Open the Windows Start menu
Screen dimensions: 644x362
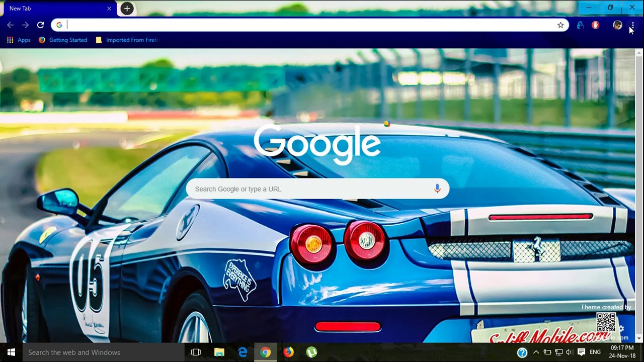pyautogui.click(x=11, y=352)
